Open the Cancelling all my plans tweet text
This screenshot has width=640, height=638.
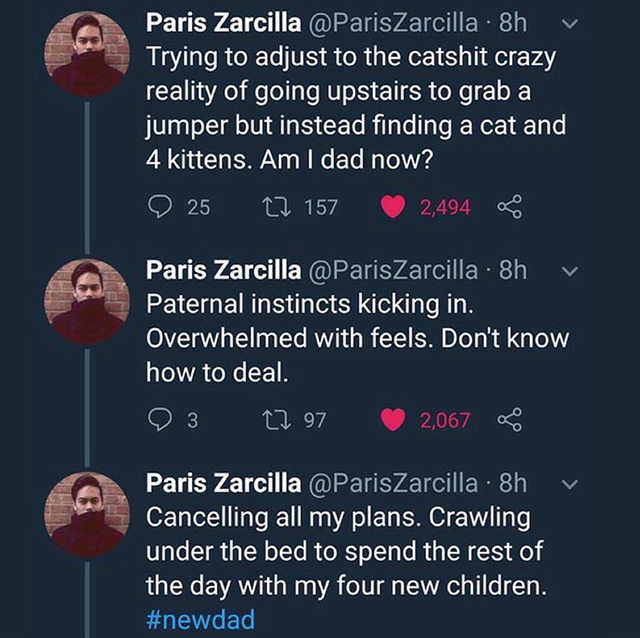pos(340,552)
